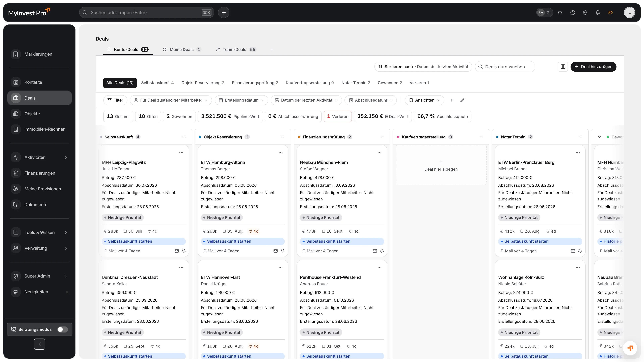This screenshot has width=644, height=362.
Task: Click the plus button next to search bar
Action: tap(224, 13)
